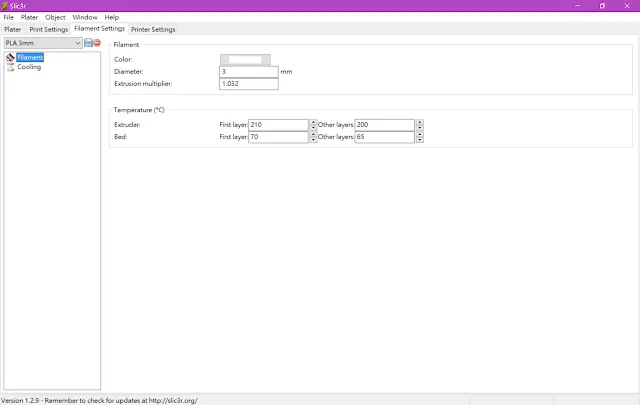
Task: Restore down the Slic3r window
Action: point(602,6)
